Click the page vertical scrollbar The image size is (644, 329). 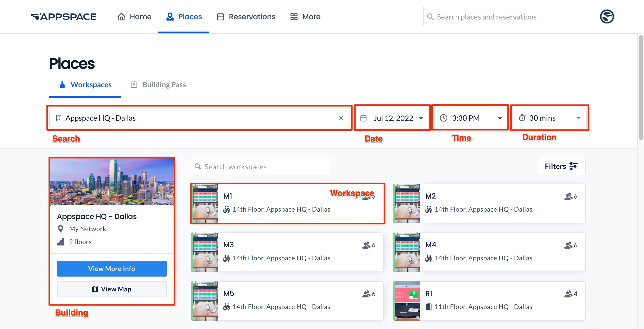click(x=641, y=87)
